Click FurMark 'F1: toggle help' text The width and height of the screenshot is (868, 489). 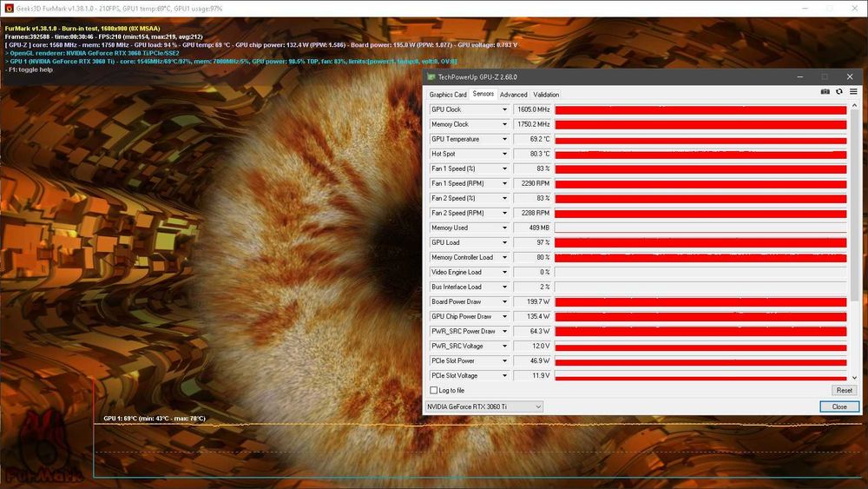click(29, 69)
